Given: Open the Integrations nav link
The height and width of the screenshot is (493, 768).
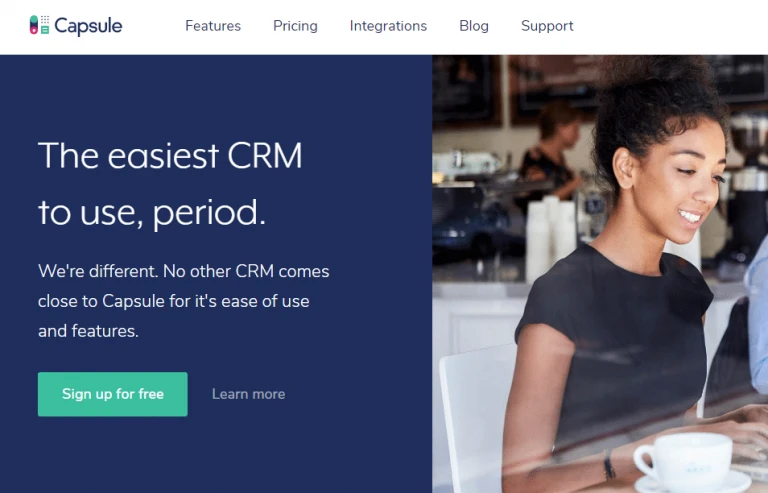Looking at the screenshot, I should 388,26.
